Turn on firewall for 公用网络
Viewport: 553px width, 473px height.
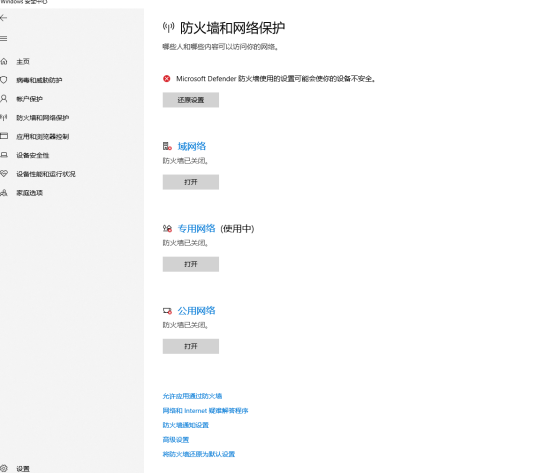[191, 346]
